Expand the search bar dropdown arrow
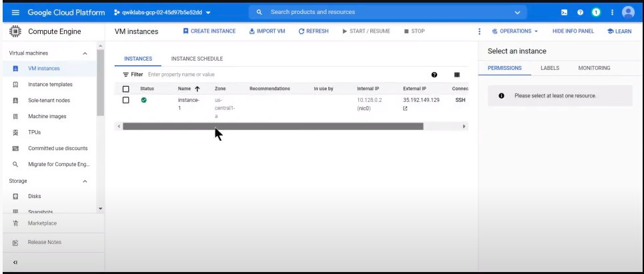Screen dimensions: 644x274 click(x=517, y=12)
